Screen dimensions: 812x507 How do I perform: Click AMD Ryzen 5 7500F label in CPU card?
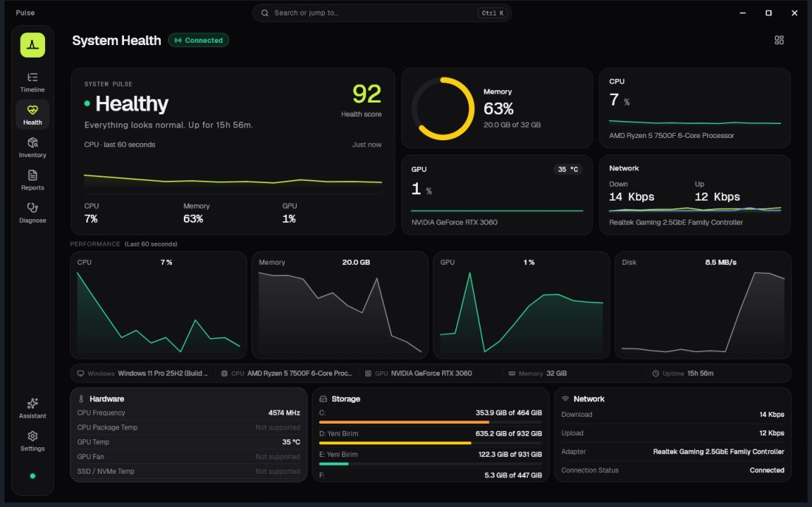671,136
